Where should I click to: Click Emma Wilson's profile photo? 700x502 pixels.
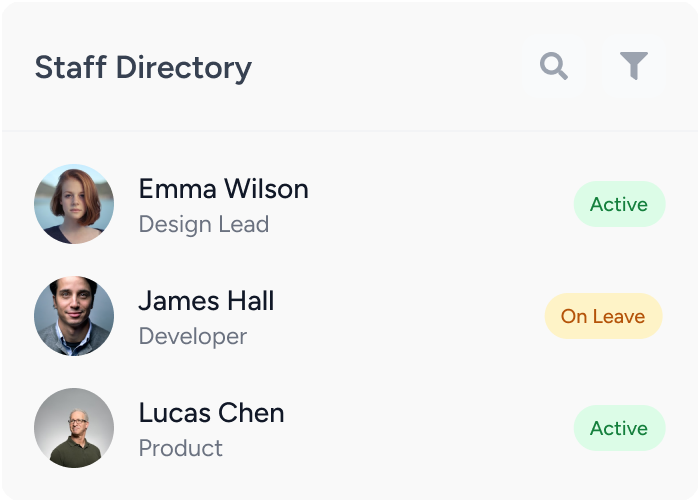[74, 204]
